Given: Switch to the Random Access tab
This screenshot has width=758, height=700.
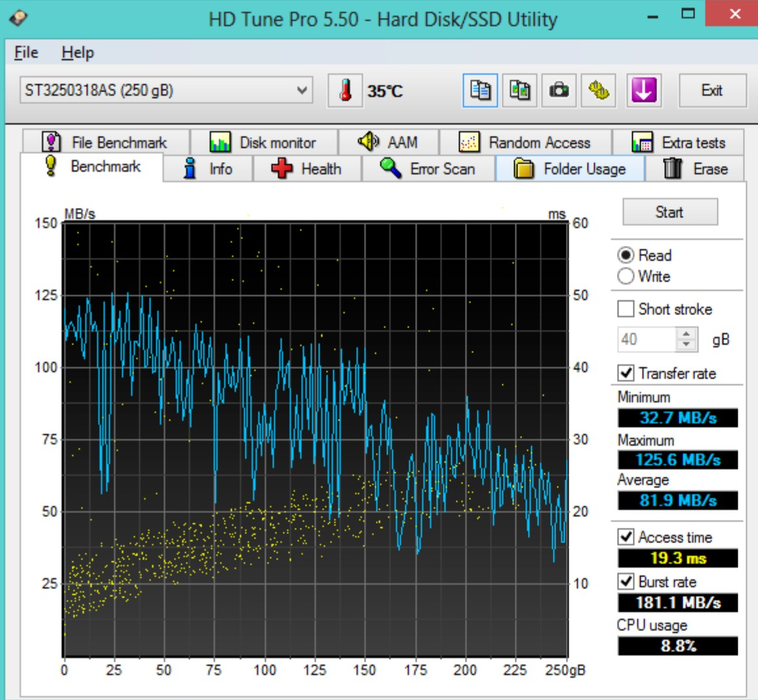Looking at the screenshot, I should click(525, 142).
